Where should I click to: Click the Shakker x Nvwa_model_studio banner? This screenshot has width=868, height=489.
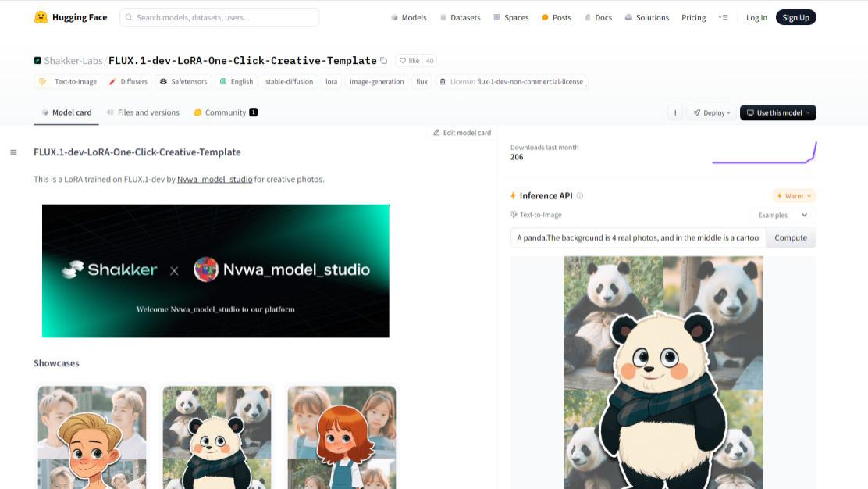215,271
